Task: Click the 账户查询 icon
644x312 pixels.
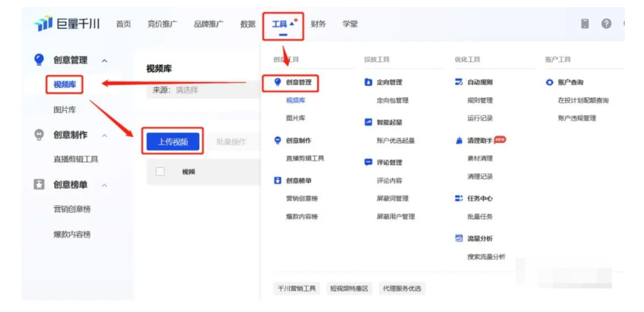Action: [550, 82]
